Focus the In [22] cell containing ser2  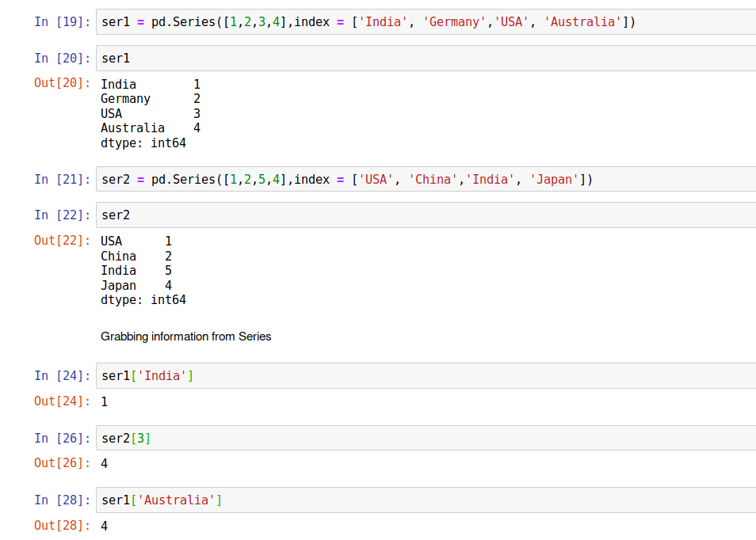click(x=425, y=215)
